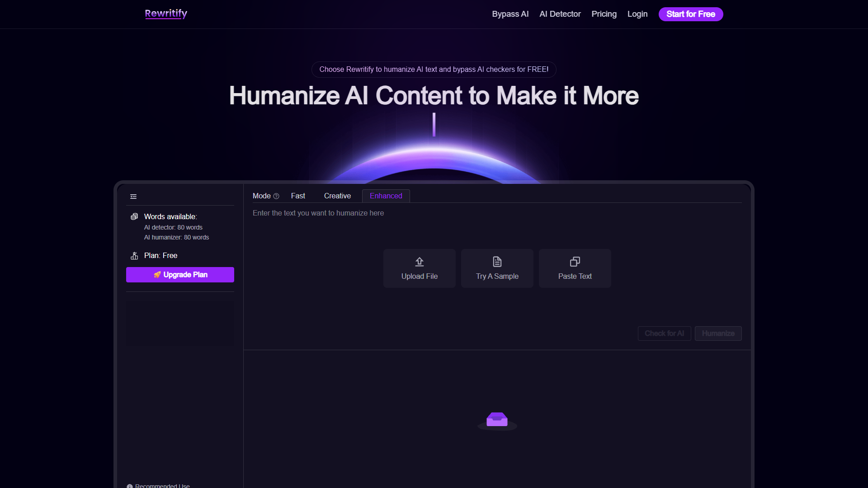Go to Pricing page
This screenshot has width=868, height=488.
click(604, 14)
